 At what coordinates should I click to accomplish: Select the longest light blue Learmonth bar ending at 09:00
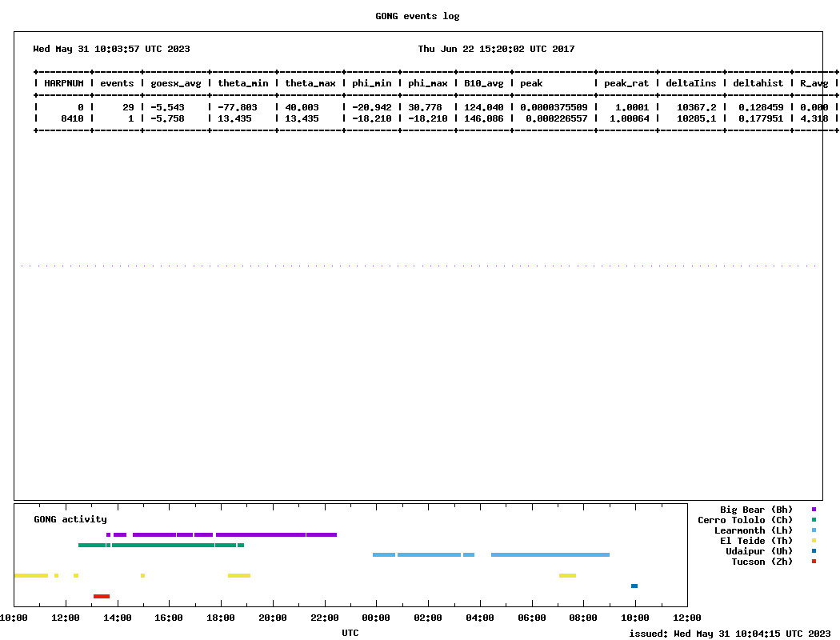tap(550, 555)
